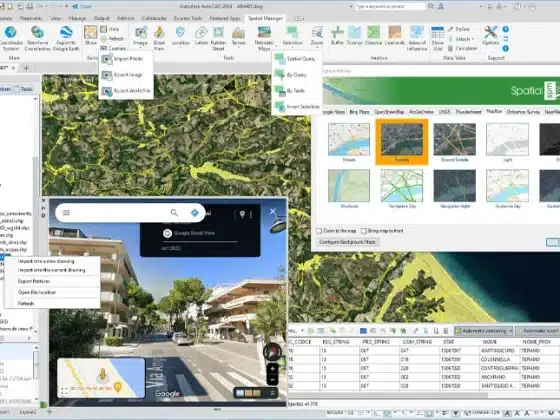Select the OpenStreetMap provider tab

tap(389, 112)
